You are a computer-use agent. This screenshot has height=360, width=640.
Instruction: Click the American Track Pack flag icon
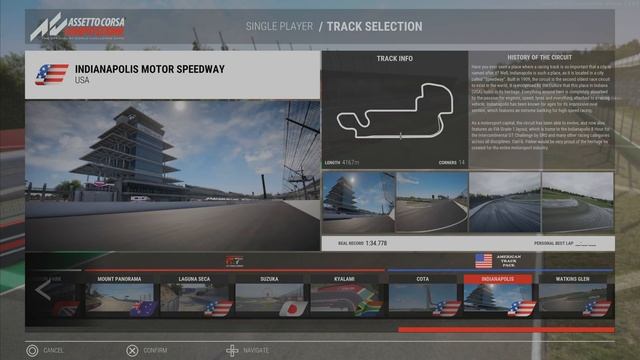pyautogui.click(x=484, y=261)
